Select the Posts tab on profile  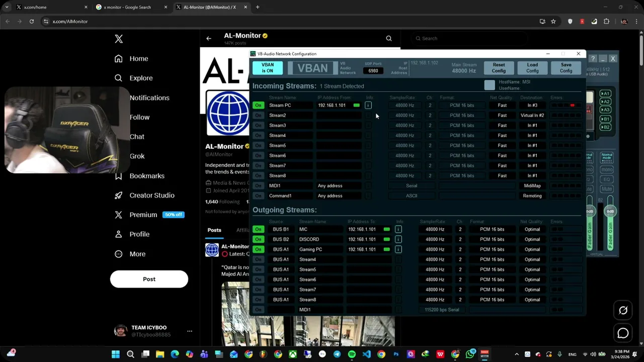(214, 230)
